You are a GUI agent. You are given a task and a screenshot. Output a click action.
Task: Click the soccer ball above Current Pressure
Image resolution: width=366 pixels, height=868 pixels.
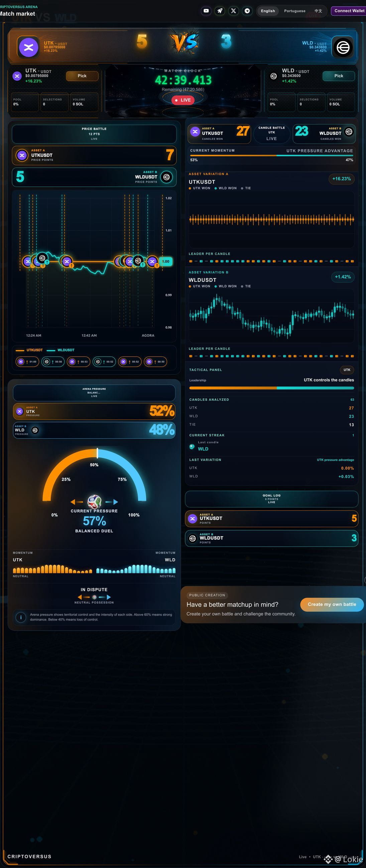(95, 502)
